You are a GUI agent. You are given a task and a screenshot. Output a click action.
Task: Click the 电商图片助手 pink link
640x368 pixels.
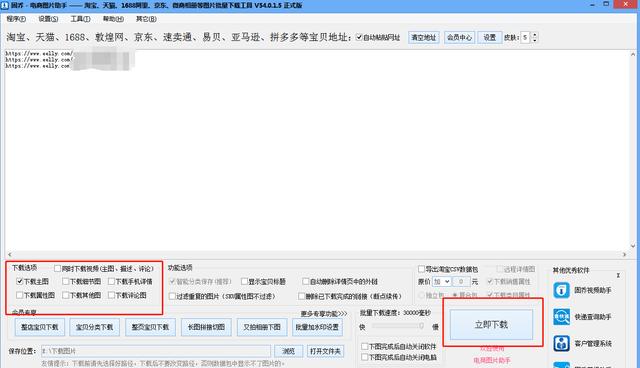(492, 360)
